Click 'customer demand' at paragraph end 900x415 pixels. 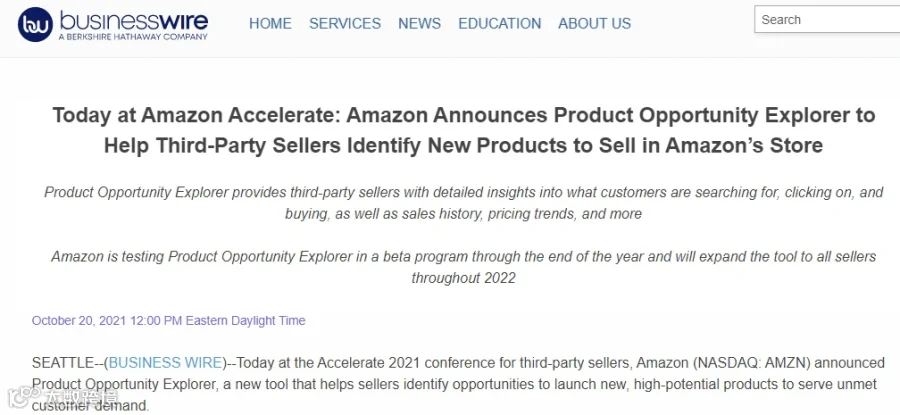point(88,406)
